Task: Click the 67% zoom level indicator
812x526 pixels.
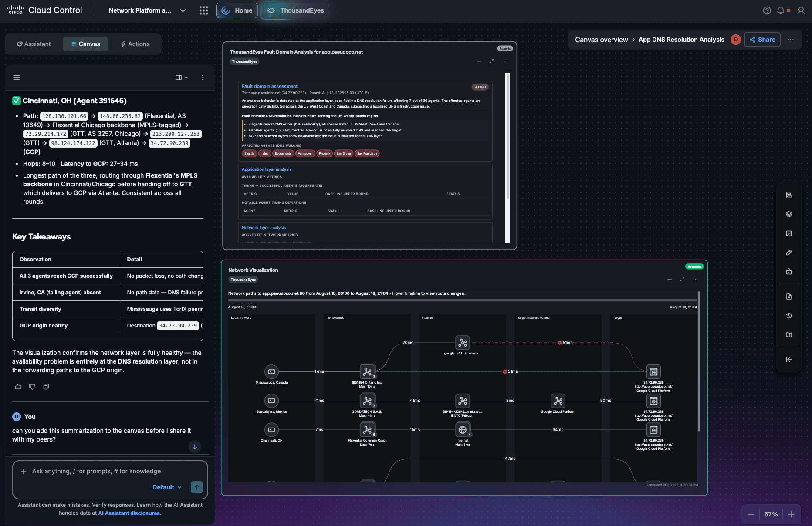Action: point(771,514)
